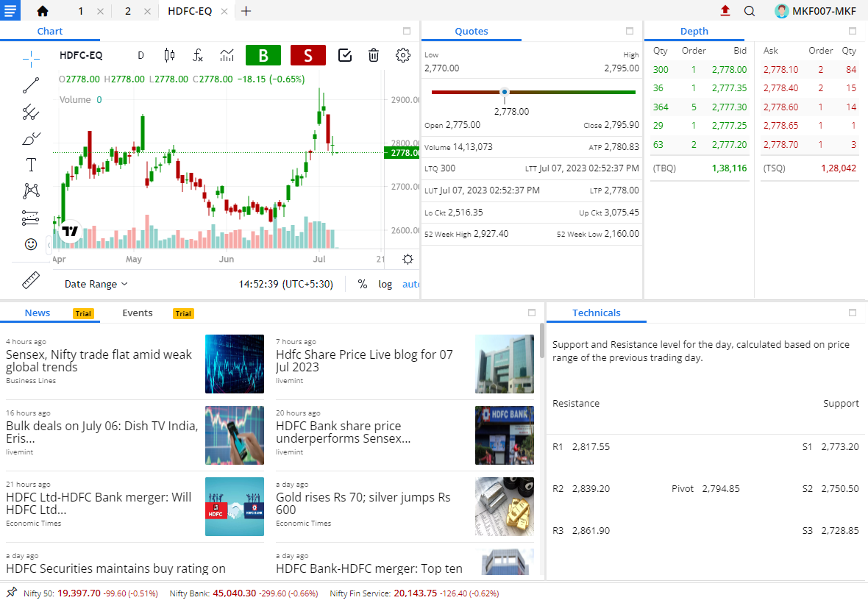
Task: Click the HDFC-EQ symbol name on chart
Action: coord(81,55)
